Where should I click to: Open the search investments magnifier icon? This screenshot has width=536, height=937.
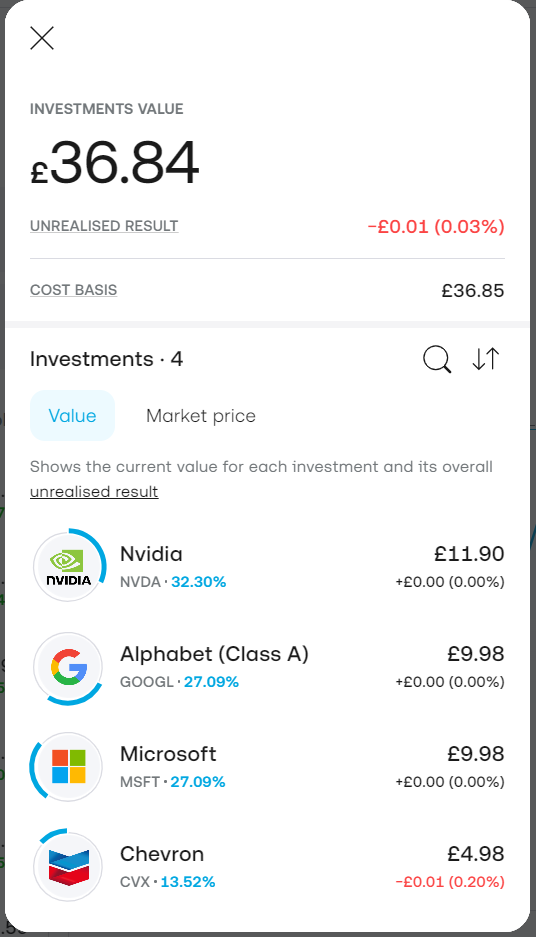point(437,360)
